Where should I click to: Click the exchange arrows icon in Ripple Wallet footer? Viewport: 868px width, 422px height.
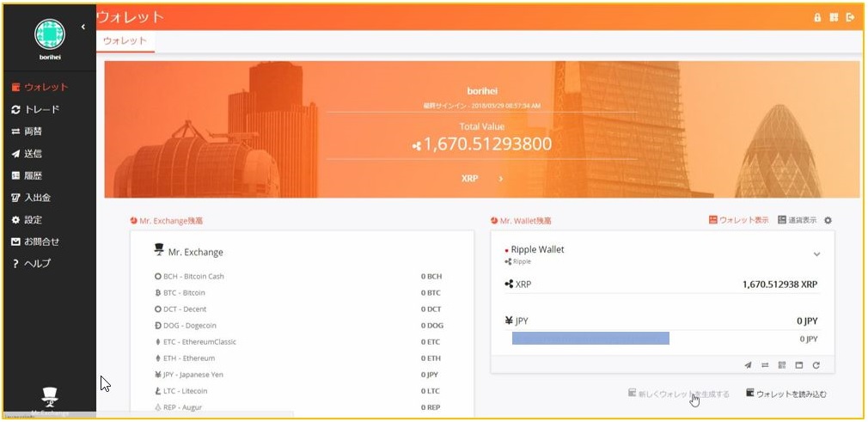click(x=765, y=365)
